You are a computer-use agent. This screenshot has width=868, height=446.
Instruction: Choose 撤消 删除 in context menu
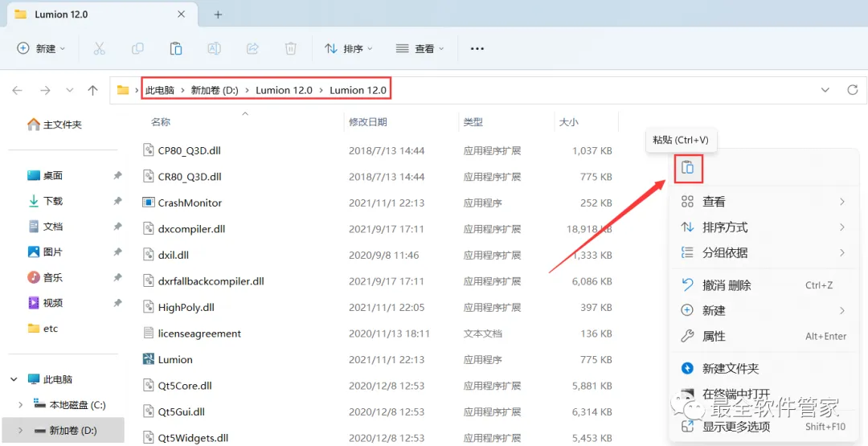(764, 285)
